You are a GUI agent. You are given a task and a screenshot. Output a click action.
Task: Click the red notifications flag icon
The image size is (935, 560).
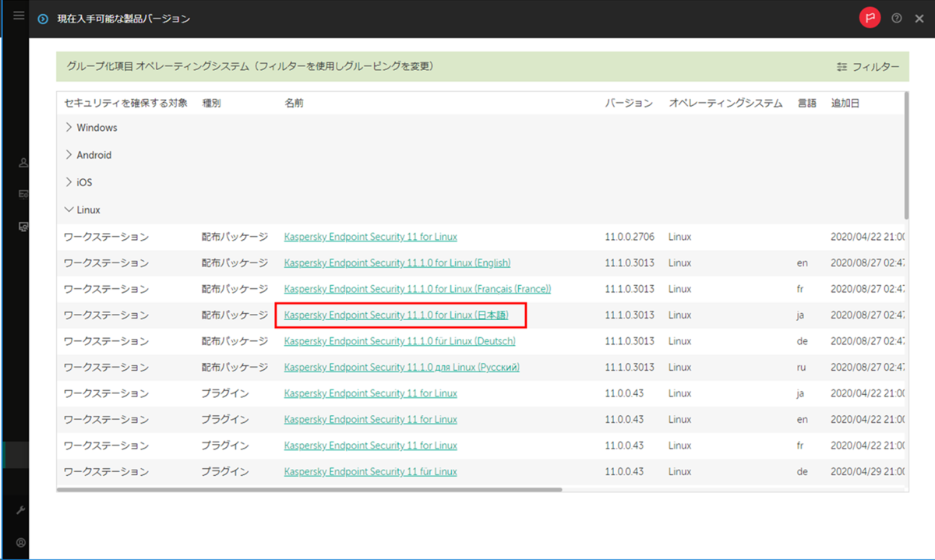[x=870, y=16]
